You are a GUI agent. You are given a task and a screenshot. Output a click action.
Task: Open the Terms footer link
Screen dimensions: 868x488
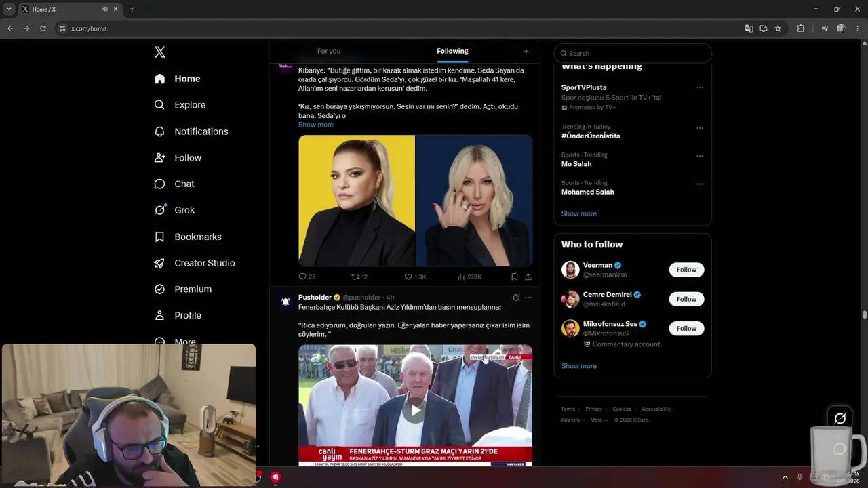pyautogui.click(x=568, y=409)
